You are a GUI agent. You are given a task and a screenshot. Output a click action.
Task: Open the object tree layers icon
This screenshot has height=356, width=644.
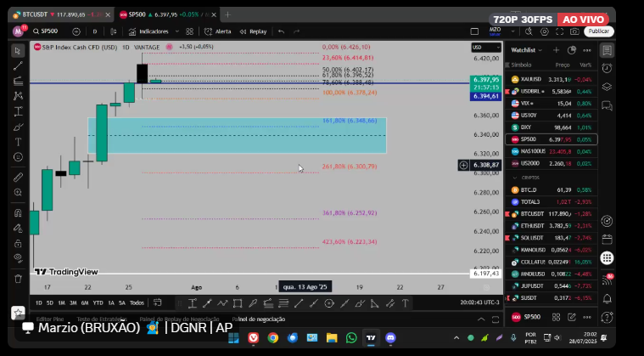[607, 87]
